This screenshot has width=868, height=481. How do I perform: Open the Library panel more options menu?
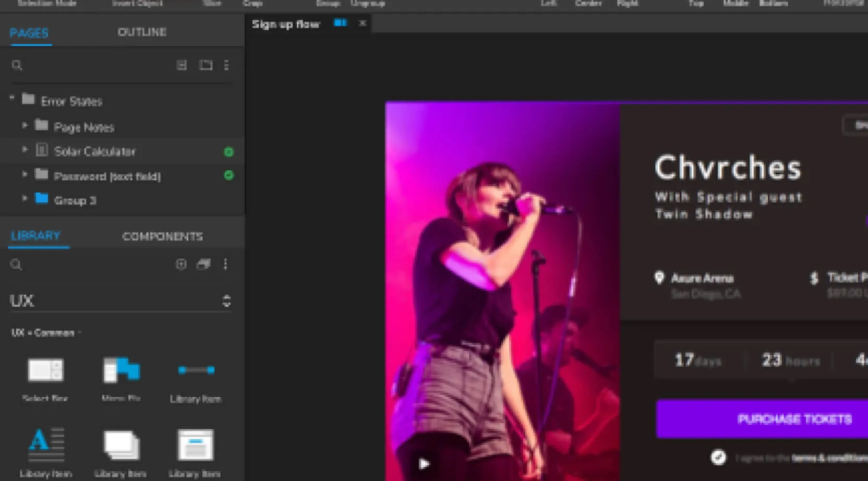click(225, 264)
